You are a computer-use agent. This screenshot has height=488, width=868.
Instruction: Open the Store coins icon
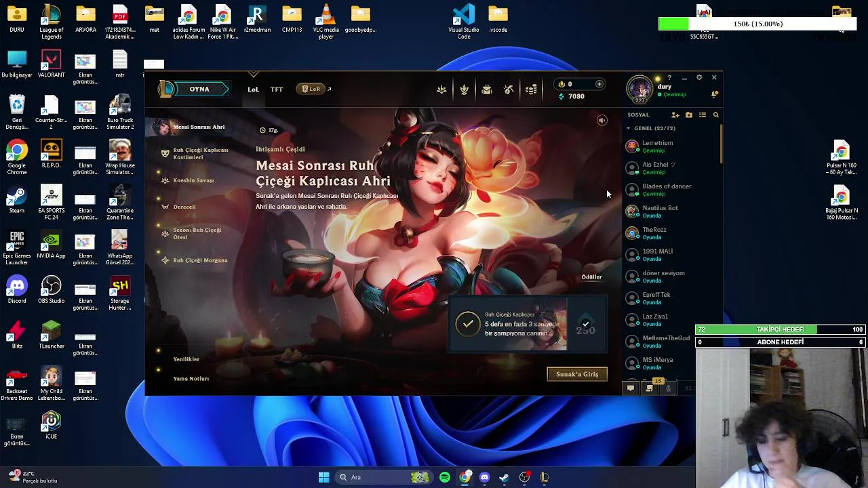pyautogui.click(x=531, y=89)
